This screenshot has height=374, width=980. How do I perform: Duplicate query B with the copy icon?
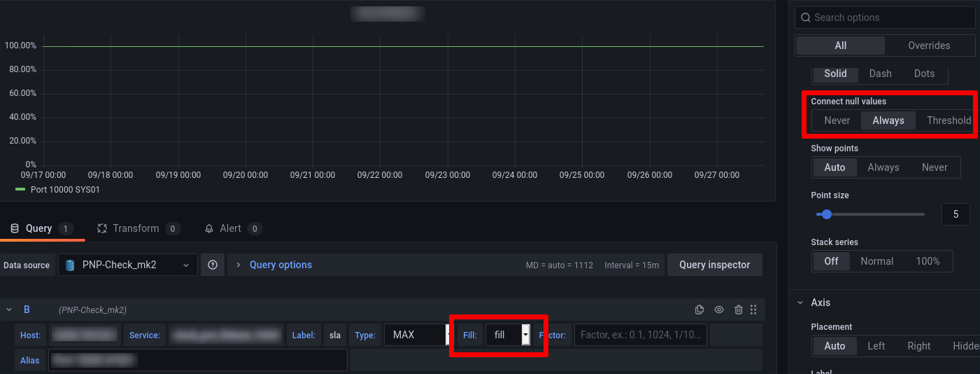coord(699,310)
